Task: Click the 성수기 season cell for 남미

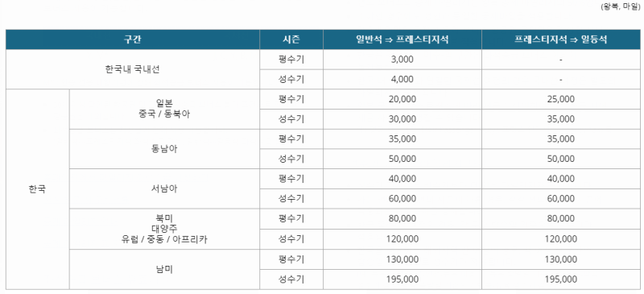Action: (x=291, y=280)
